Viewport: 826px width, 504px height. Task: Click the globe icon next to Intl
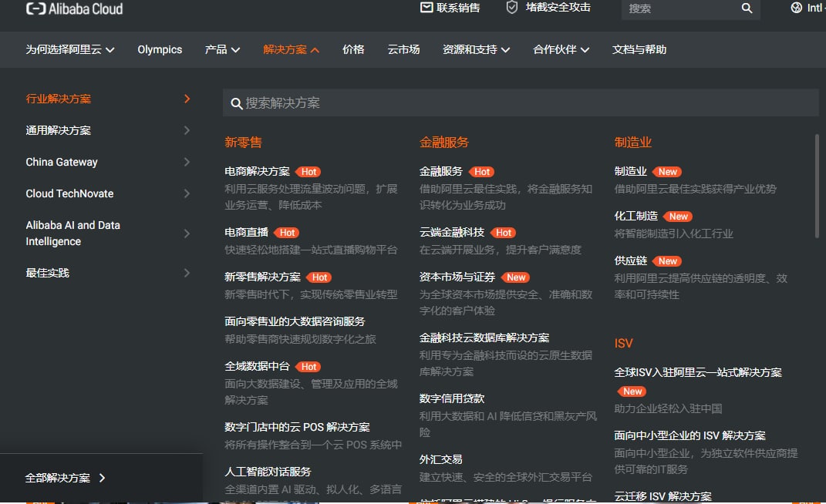(x=796, y=8)
